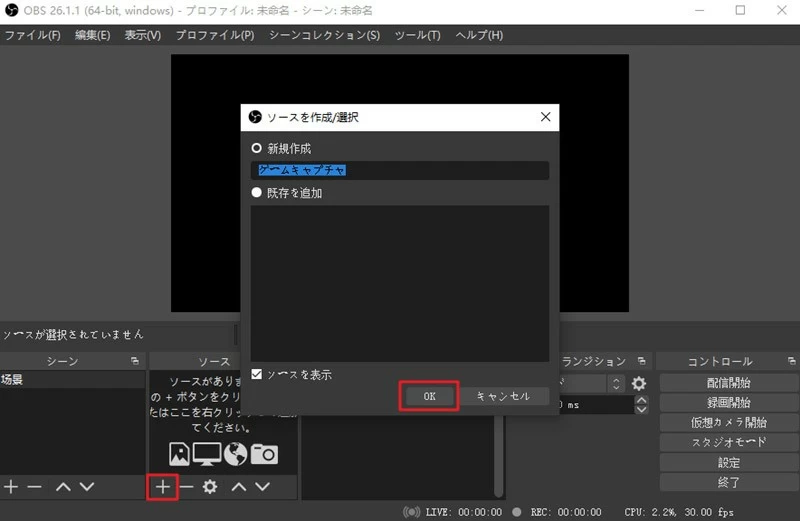Remove scene with the Scenes minus button
This screenshot has height=521, width=800.
(34, 487)
